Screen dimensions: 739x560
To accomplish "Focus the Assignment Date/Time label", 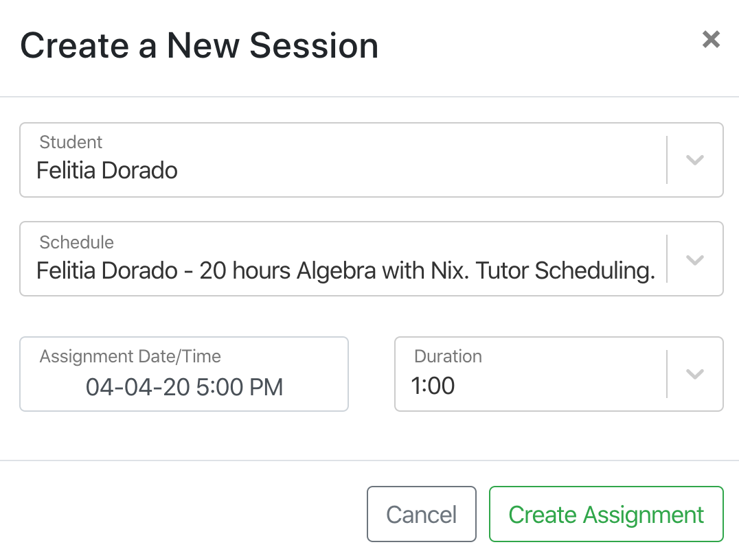I will pyautogui.click(x=130, y=356).
